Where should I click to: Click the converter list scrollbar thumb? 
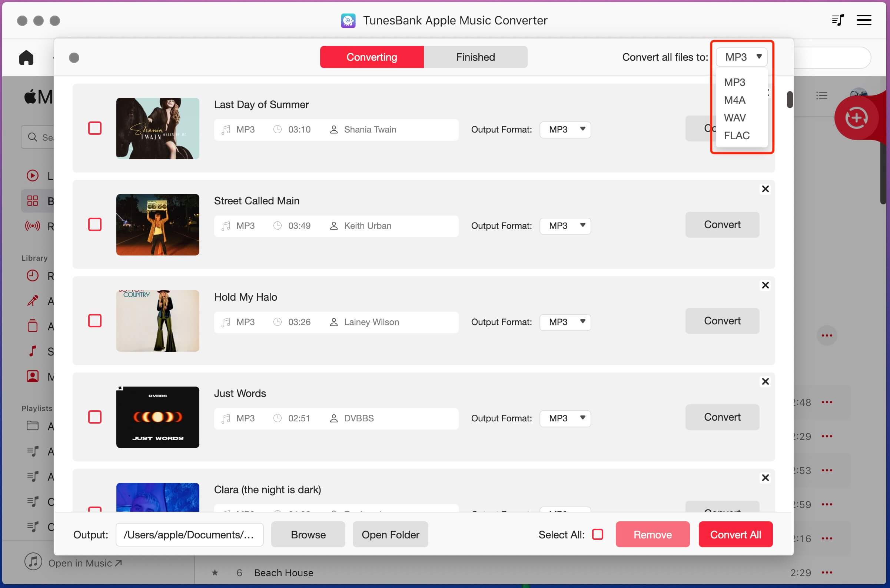pos(790,99)
